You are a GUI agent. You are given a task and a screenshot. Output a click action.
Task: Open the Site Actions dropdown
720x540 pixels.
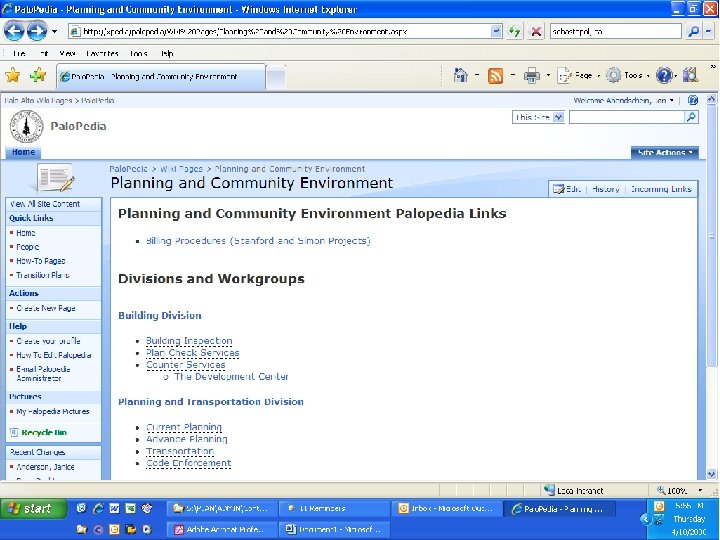tap(664, 152)
